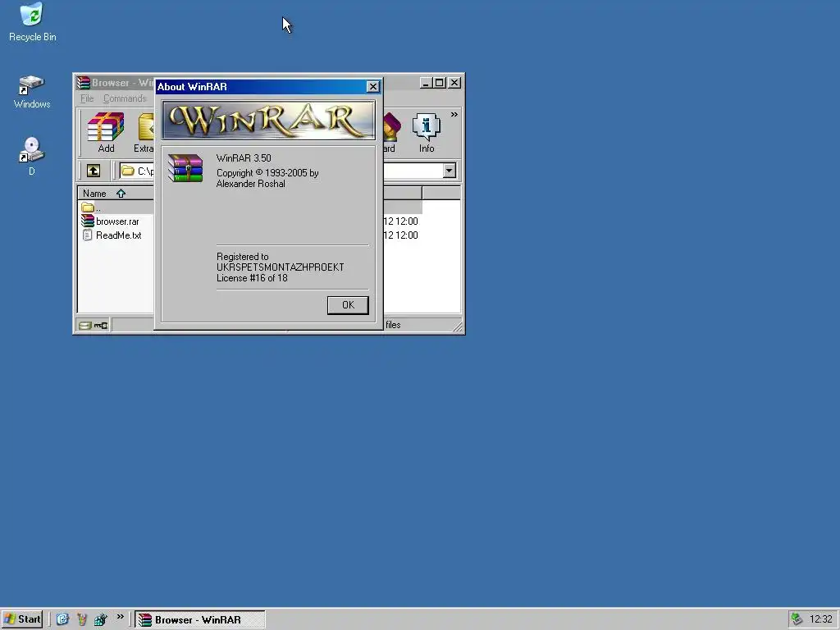
Task: Click the WinRAR books icon in About dialog
Action: (185, 167)
